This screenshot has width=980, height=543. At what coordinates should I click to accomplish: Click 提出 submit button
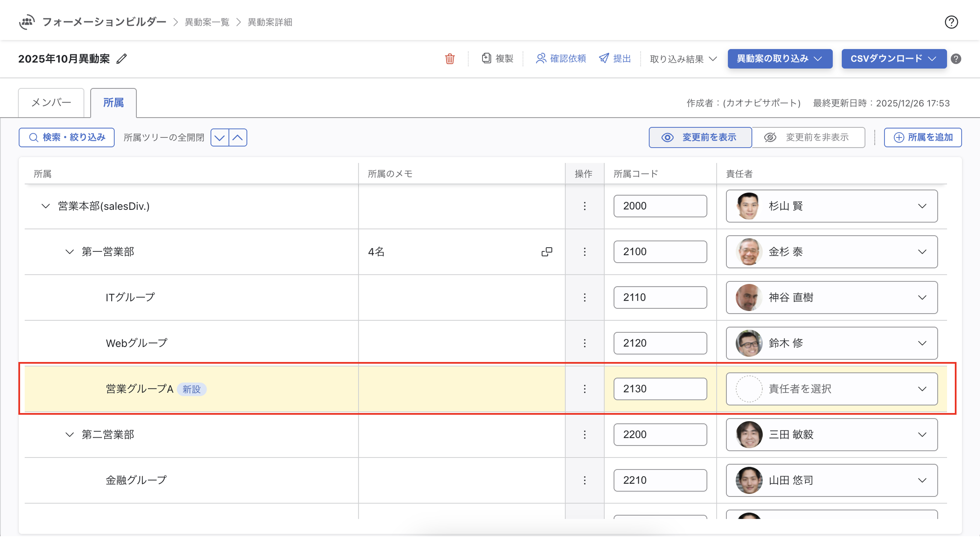(615, 59)
